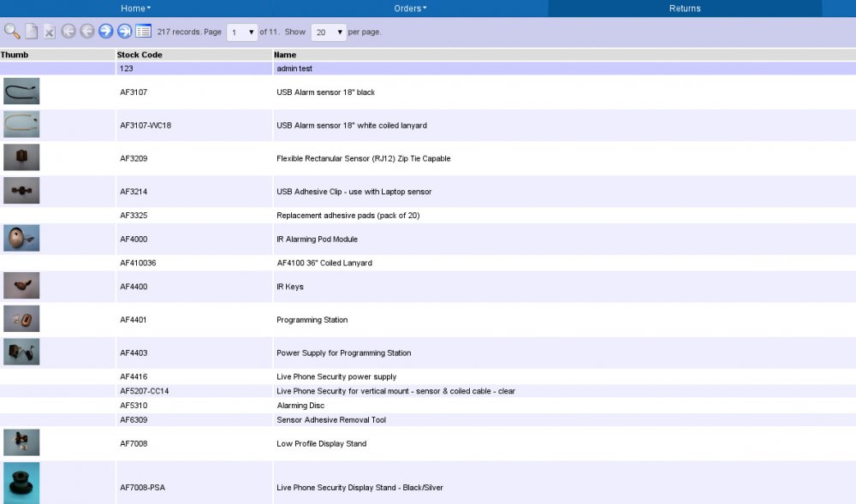The width and height of the screenshot is (856, 504).
Task: Click the delete record X icon
Action: [x=50, y=32]
